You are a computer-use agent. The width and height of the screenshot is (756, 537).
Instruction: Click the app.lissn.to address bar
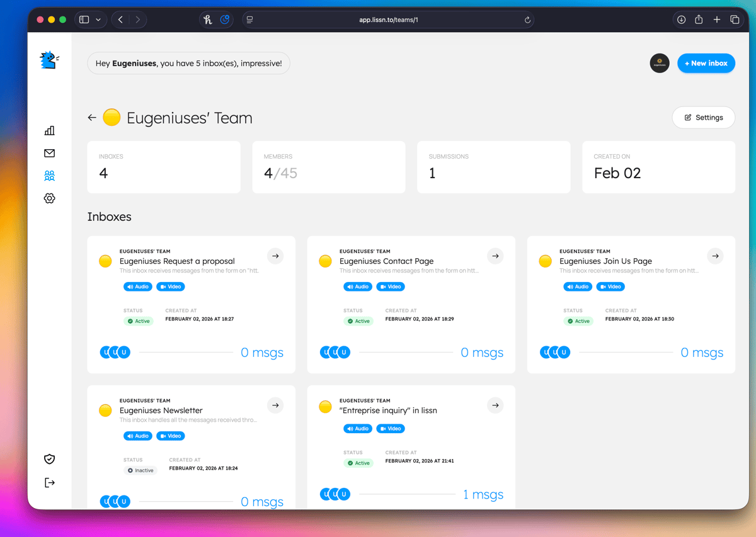pos(388,20)
